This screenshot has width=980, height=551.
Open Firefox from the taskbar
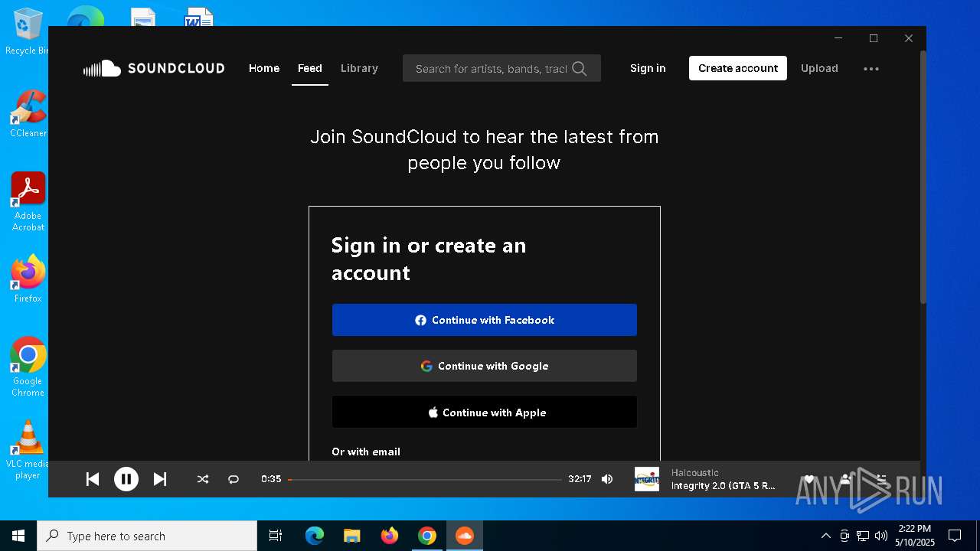point(390,536)
